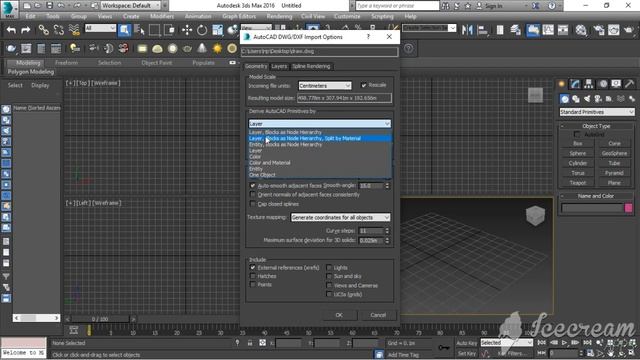The image size is (640, 360).
Task: Click the Box primitive button
Action: pyautogui.click(x=578, y=143)
